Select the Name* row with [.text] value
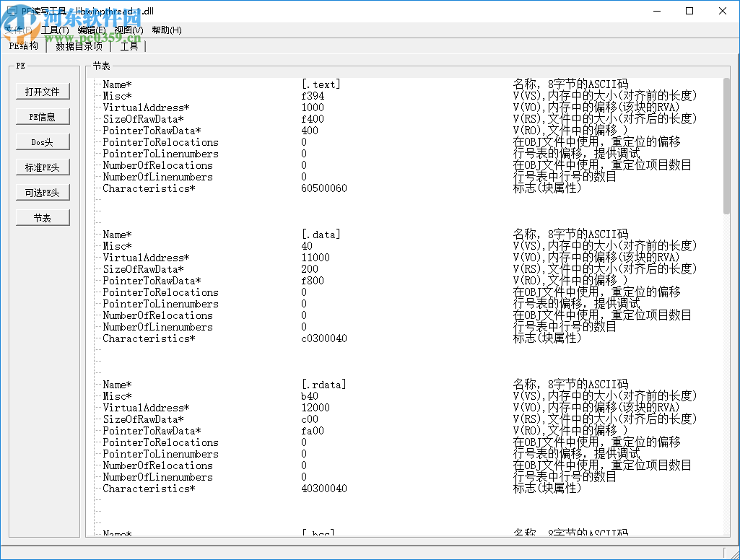 pyautogui.click(x=117, y=84)
